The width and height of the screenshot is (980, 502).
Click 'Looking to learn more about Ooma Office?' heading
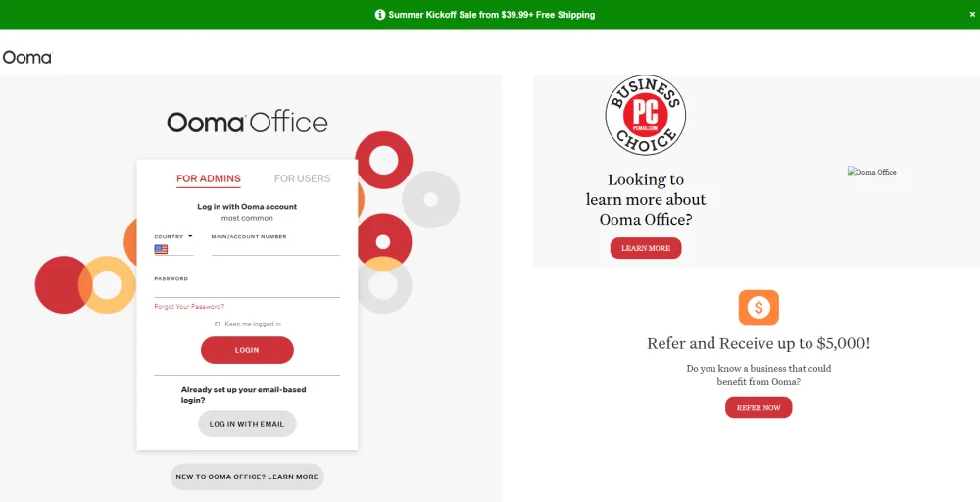(x=646, y=199)
